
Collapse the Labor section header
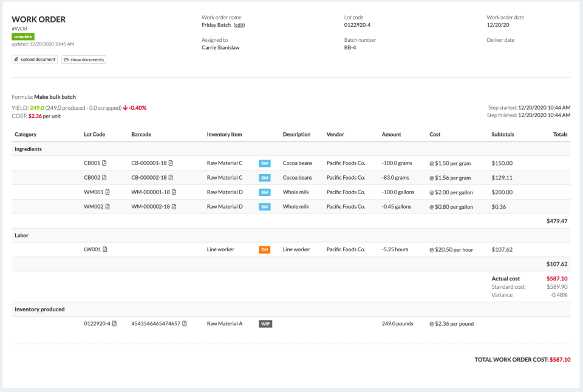21,235
